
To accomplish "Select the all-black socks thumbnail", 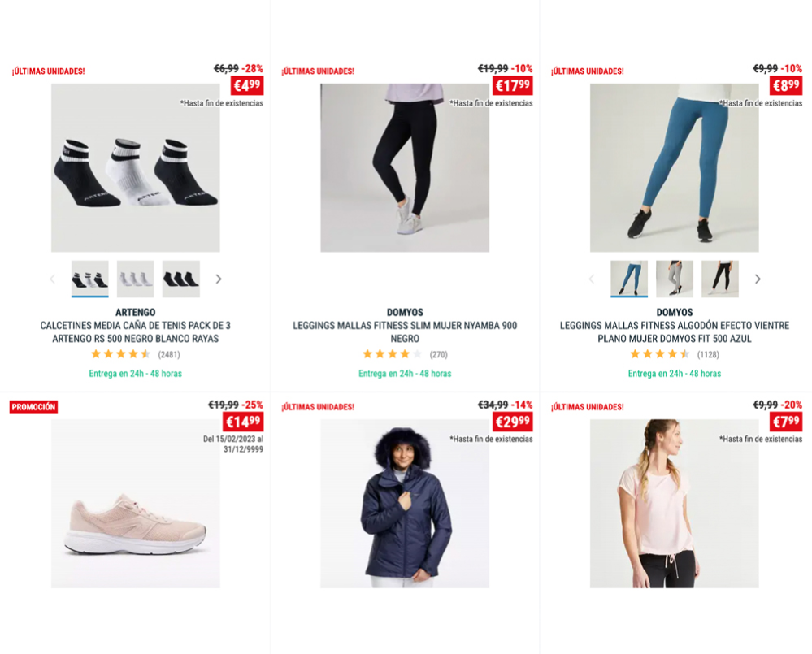I will click(180, 279).
